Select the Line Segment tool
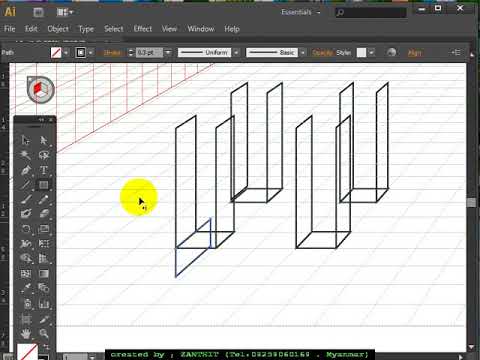 tap(26, 185)
